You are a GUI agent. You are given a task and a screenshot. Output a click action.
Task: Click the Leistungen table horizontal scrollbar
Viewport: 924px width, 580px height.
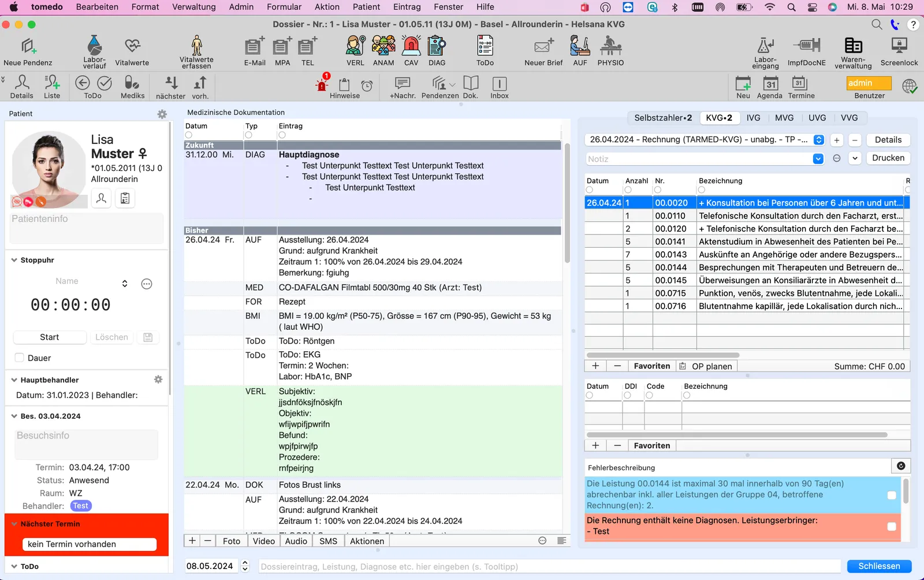coord(663,355)
